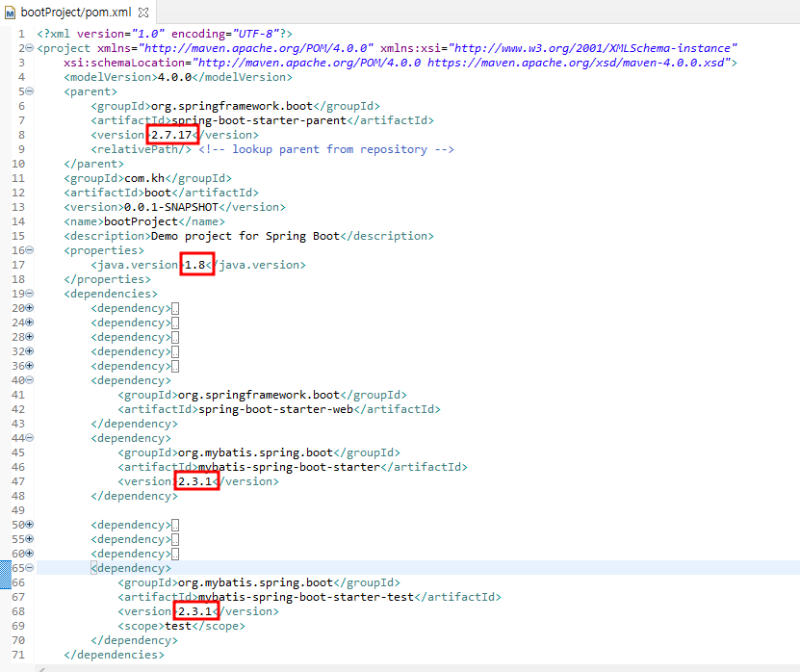This screenshot has width=800, height=672.
Task: Click the folded-content box after line 32 dependency
Action: pyautogui.click(x=175, y=352)
